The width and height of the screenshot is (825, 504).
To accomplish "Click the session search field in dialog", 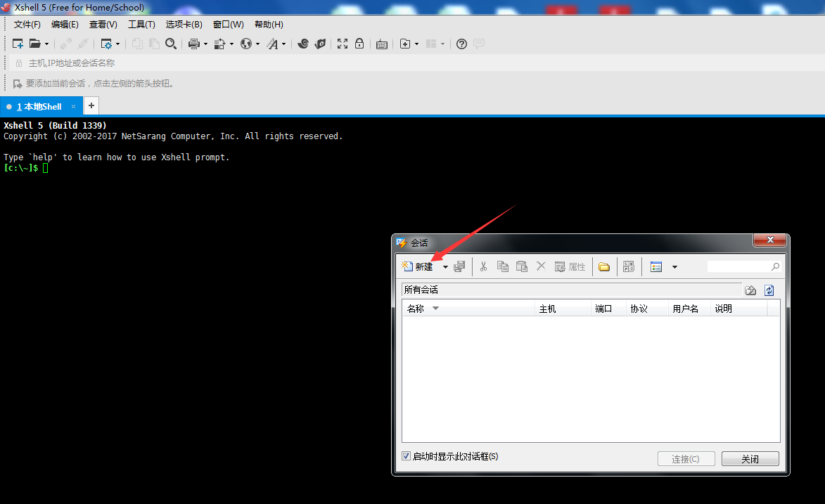I will click(x=743, y=266).
